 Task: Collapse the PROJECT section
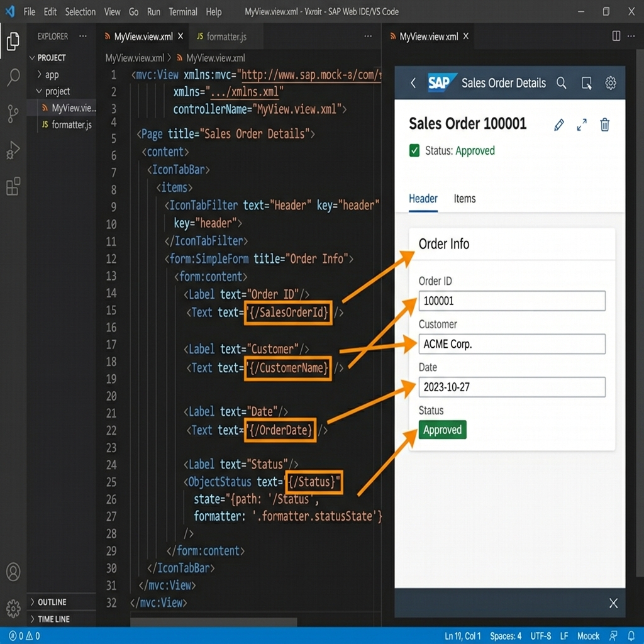pos(48,57)
